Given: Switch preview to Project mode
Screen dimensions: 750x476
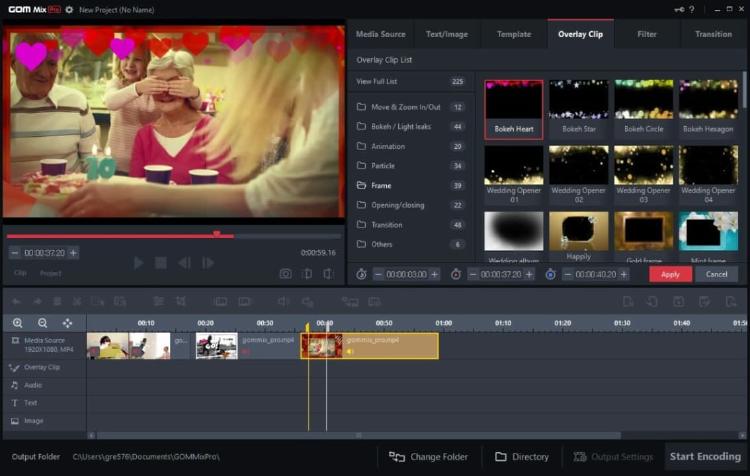Looking at the screenshot, I should [50, 273].
